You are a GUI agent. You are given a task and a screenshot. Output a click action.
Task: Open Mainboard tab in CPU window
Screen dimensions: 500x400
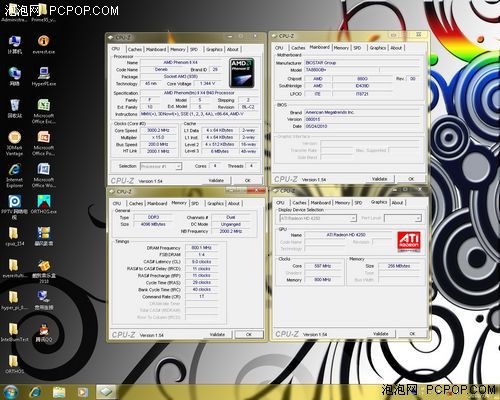point(156,49)
